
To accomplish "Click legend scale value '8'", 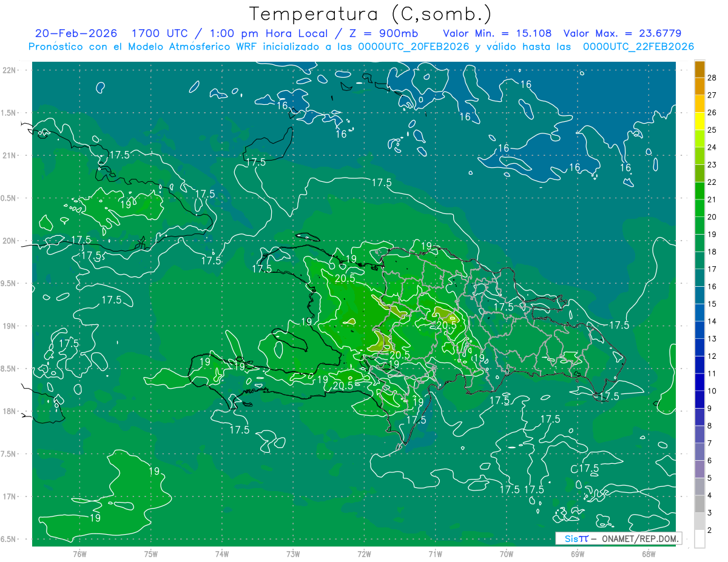I will [x=711, y=426].
